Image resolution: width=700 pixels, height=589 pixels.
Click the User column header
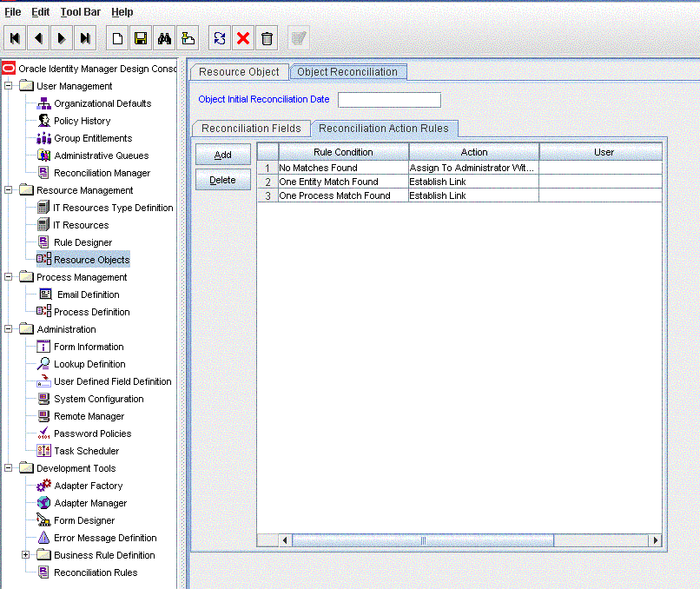click(x=601, y=152)
